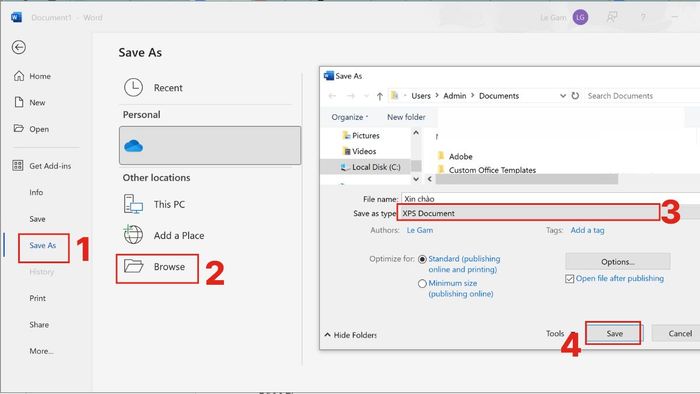Collapse folders with Hide Folders

351,335
